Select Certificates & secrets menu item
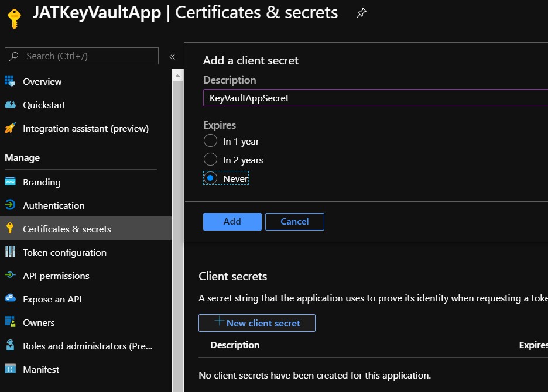The width and height of the screenshot is (548, 392). (85, 229)
